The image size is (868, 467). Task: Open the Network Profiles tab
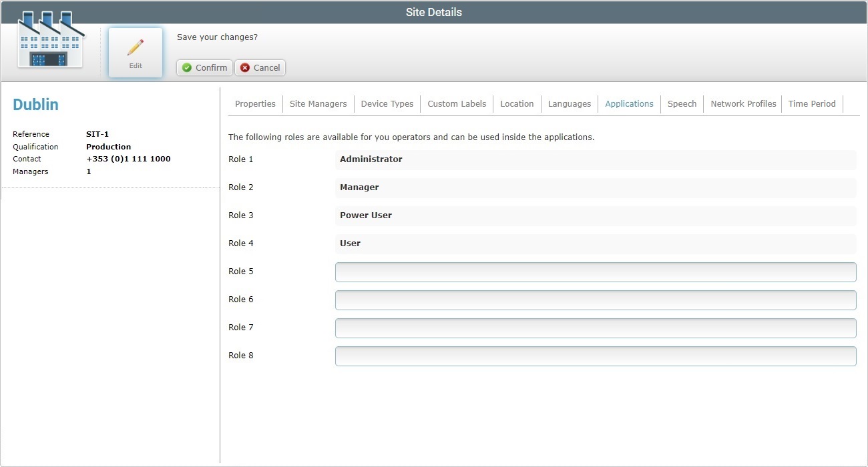pyautogui.click(x=742, y=103)
